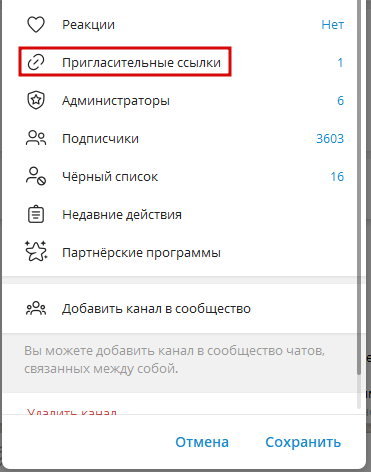Click the blacklist count 16
371x472 pixels.
point(337,177)
